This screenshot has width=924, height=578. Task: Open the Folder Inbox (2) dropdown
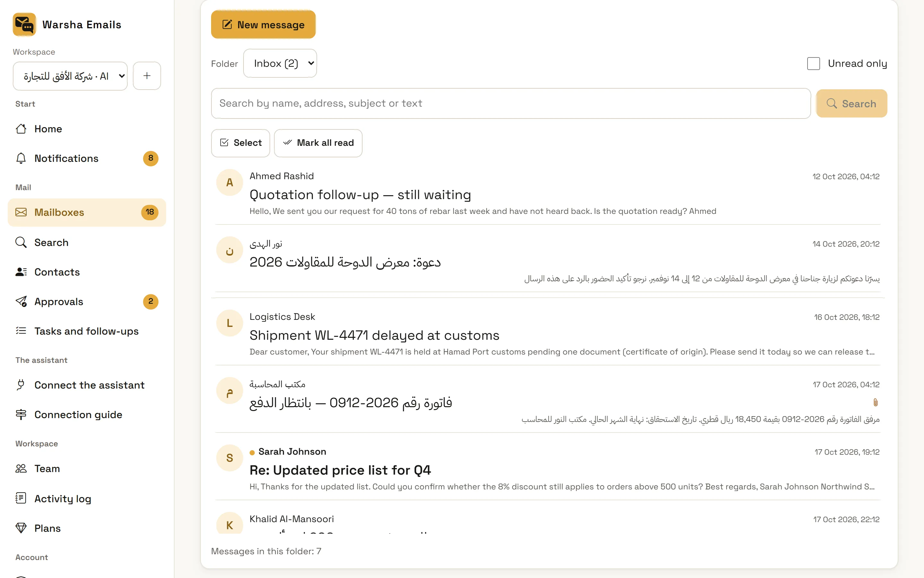(280, 64)
